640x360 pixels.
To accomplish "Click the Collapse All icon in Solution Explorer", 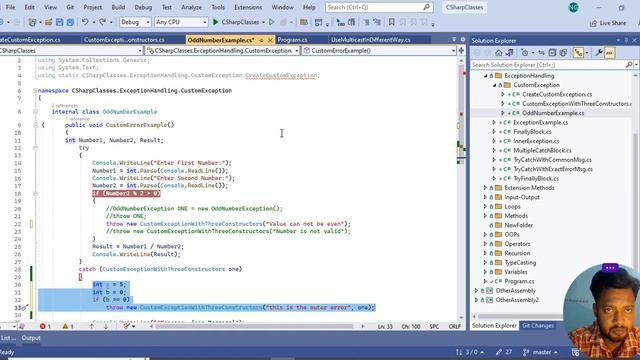I will [552, 53].
